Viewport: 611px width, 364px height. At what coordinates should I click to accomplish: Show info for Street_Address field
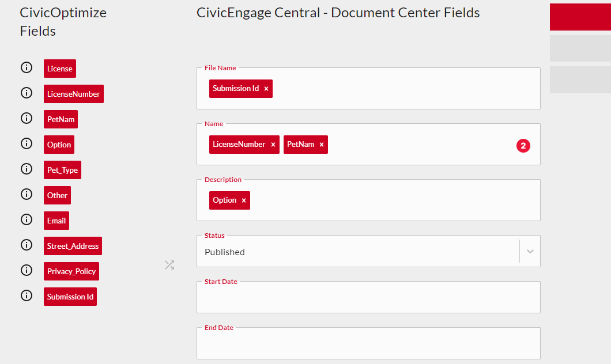(x=26, y=245)
